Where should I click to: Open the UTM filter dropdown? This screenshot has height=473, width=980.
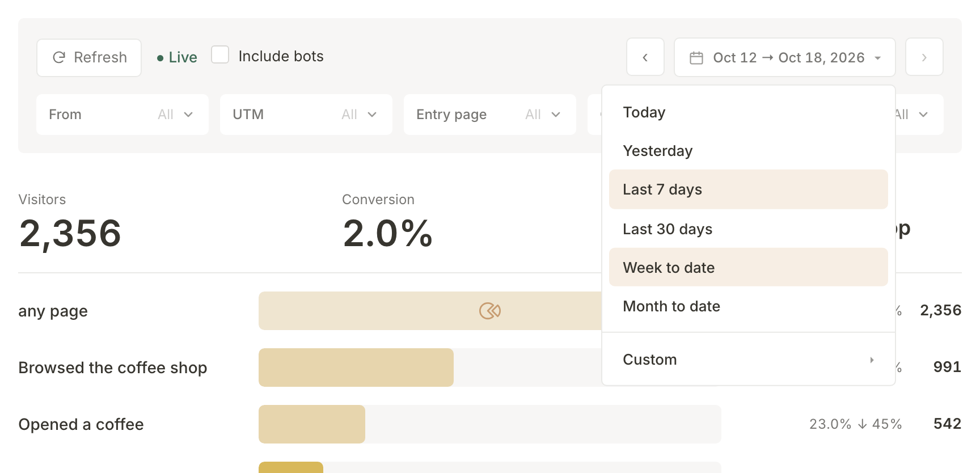click(x=306, y=115)
